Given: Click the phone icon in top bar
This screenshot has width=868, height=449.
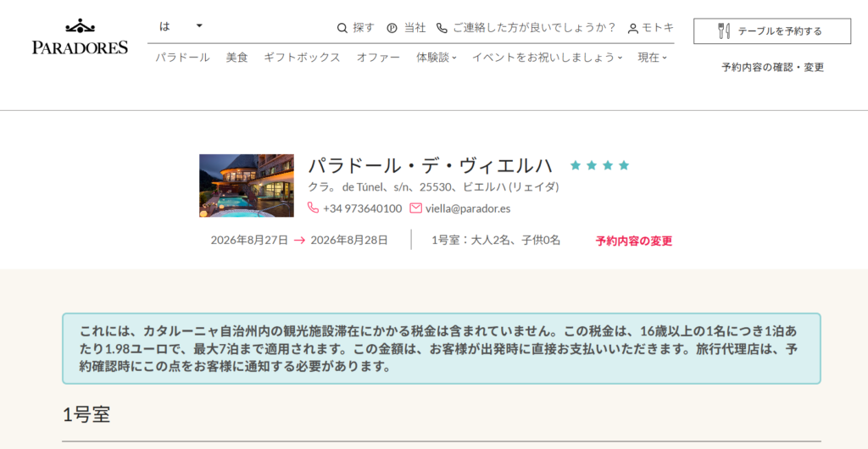Looking at the screenshot, I should (441, 28).
